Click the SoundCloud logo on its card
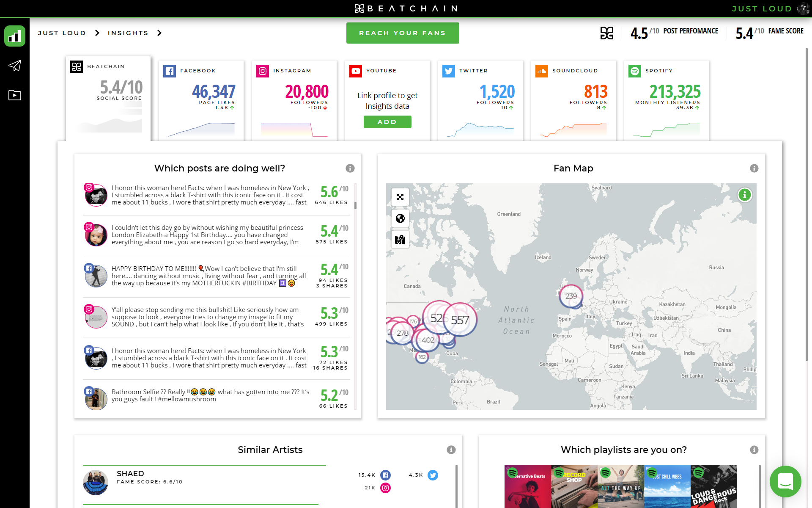The height and width of the screenshot is (508, 812). pos(542,71)
